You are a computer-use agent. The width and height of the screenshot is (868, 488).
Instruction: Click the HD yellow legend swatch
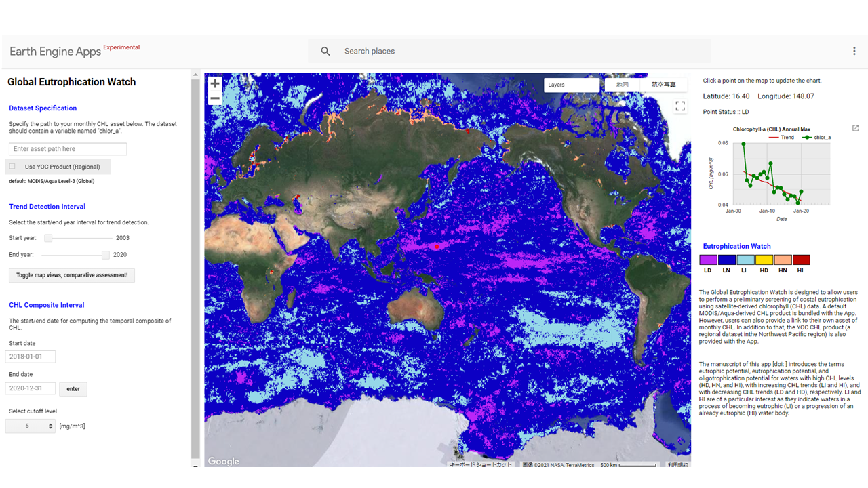tap(764, 260)
